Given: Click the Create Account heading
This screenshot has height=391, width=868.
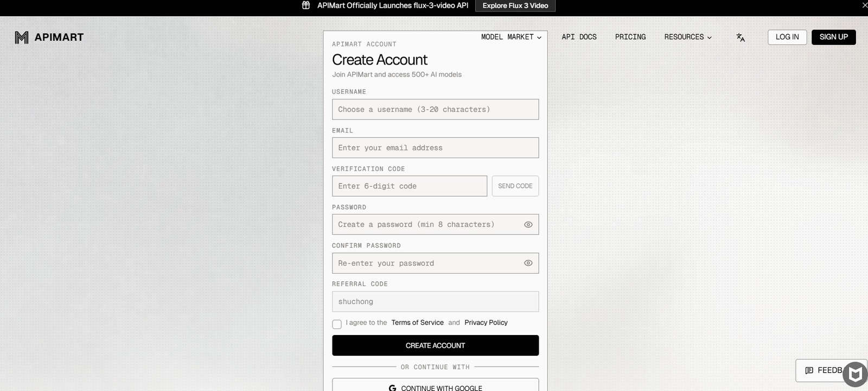Looking at the screenshot, I should 380,60.
